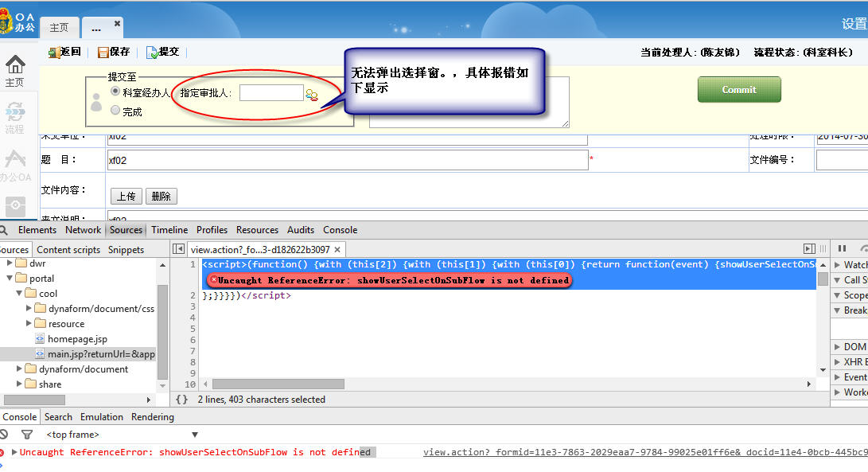Open the console filter funnel
The width and height of the screenshot is (868, 472).
coord(26,435)
